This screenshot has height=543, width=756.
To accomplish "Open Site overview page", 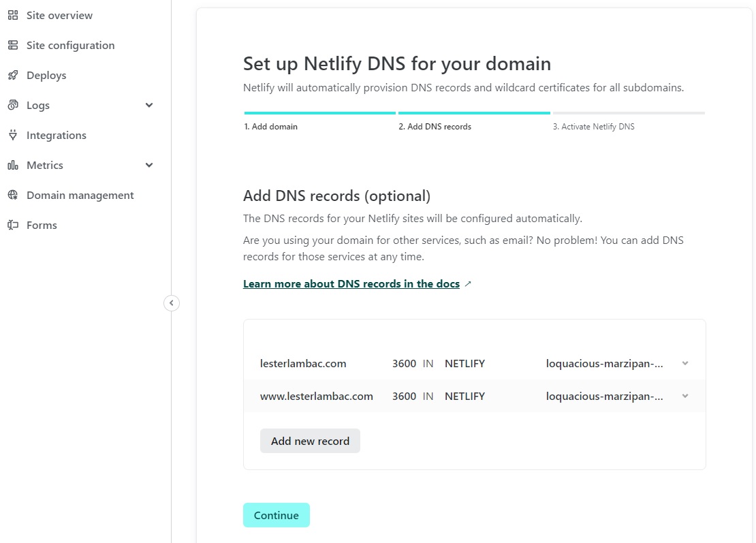I will coord(59,16).
